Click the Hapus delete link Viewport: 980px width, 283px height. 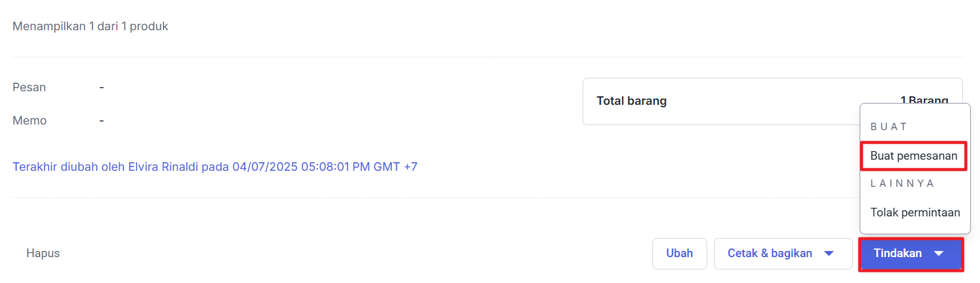coord(43,253)
